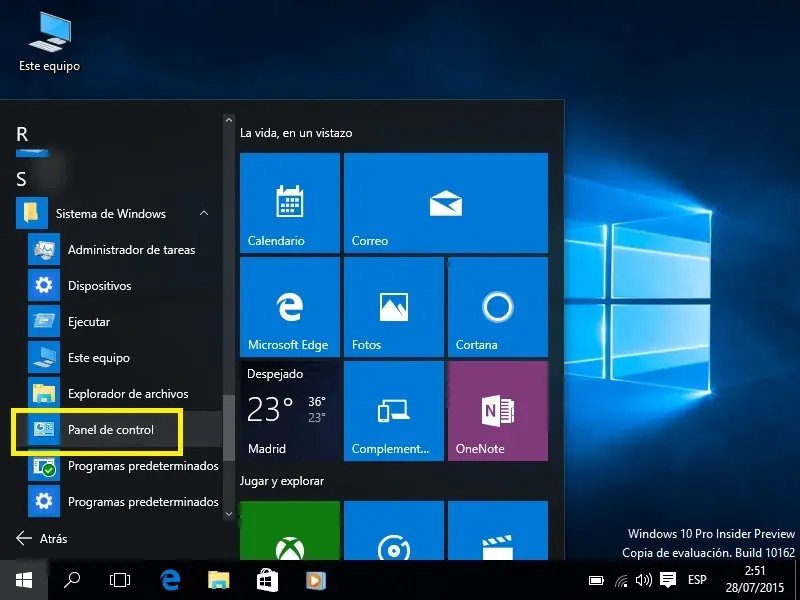Open the media player taskbar icon

click(x=315, y=581)
